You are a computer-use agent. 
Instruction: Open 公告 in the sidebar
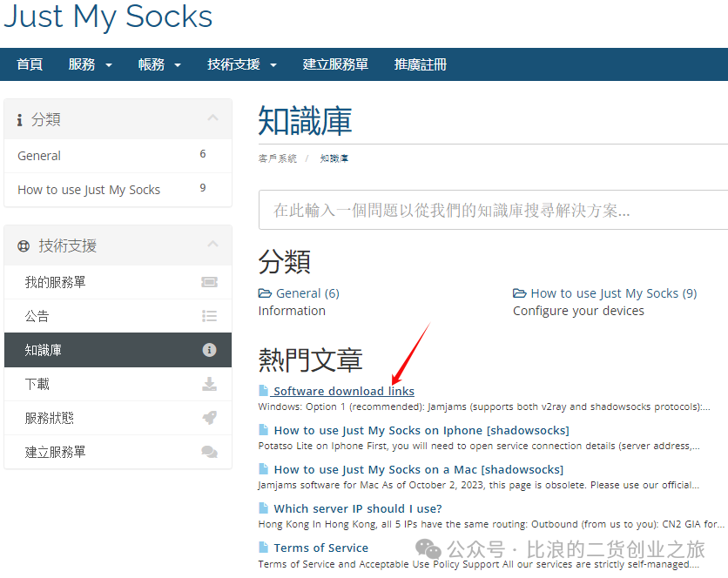click(118, 316)
